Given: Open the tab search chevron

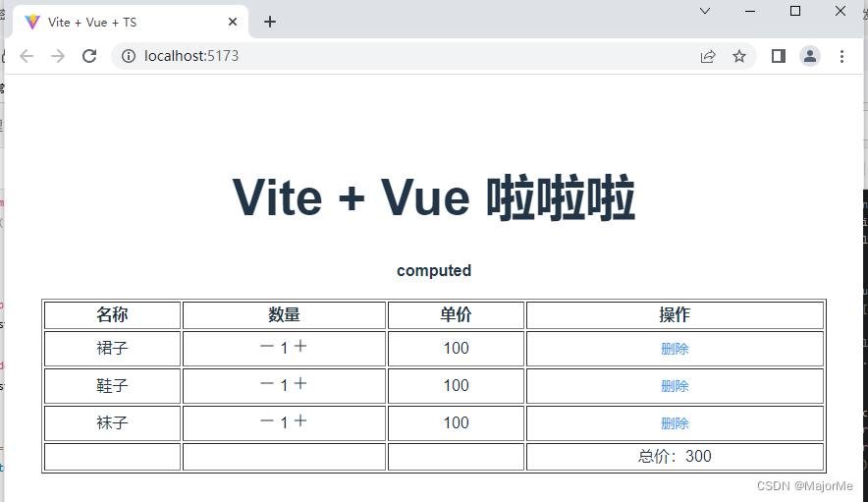Looking at the screenshot, I should (705, 11).
